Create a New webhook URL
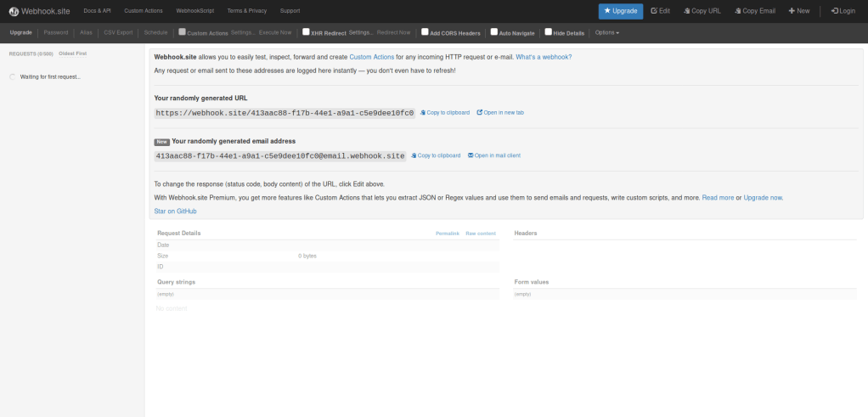This screenshot has width=868, height=417. [x=799, y=11]
